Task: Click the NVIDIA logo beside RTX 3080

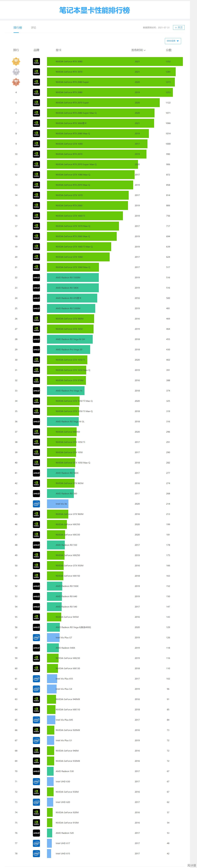Action: pos(36,62)
